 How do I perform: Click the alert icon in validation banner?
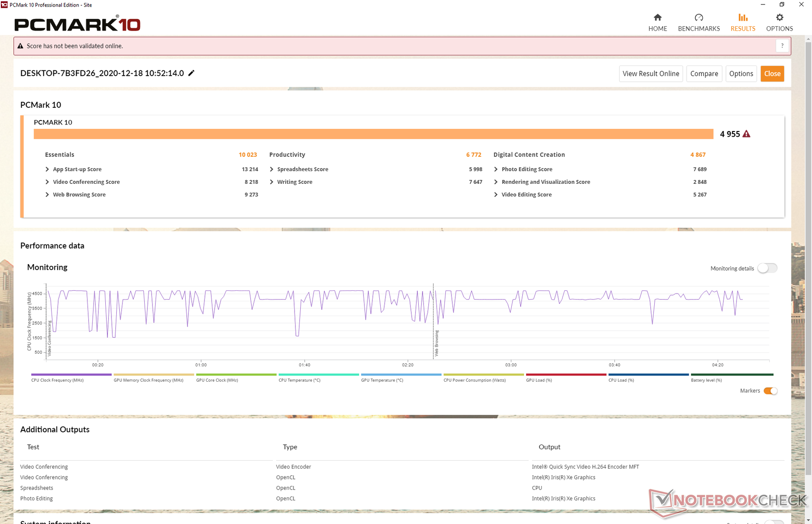tap(20, 46)
